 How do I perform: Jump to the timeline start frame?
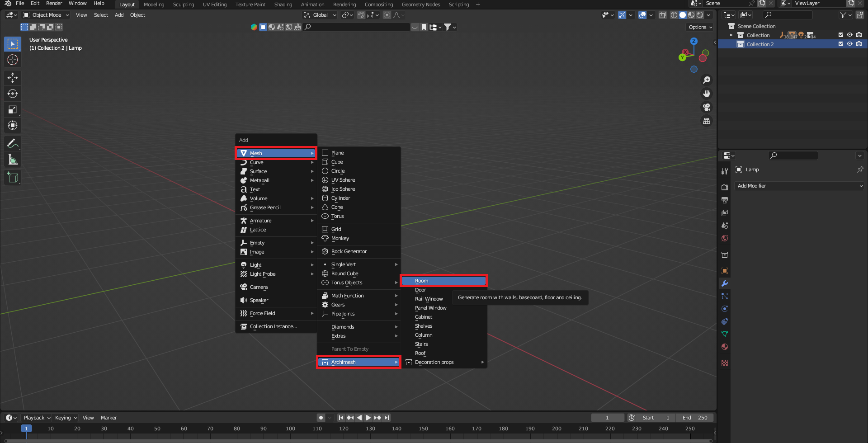click(x=341, y=418)
